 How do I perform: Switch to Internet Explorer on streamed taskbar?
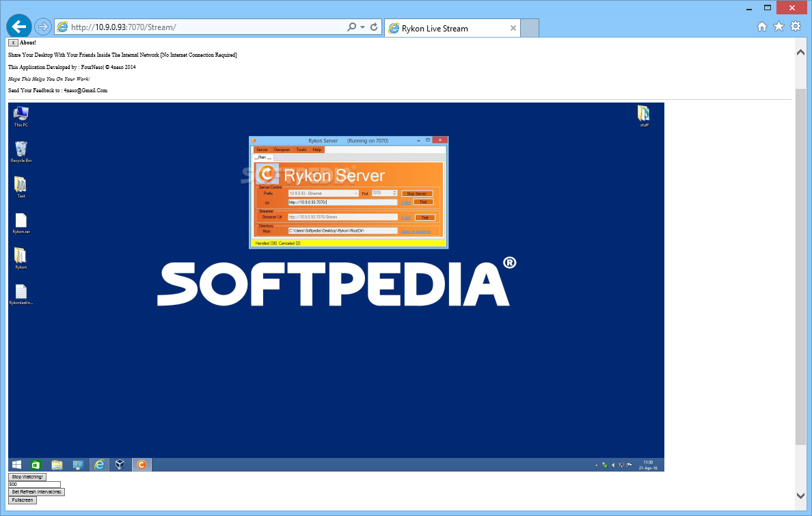tap(99, 465)
